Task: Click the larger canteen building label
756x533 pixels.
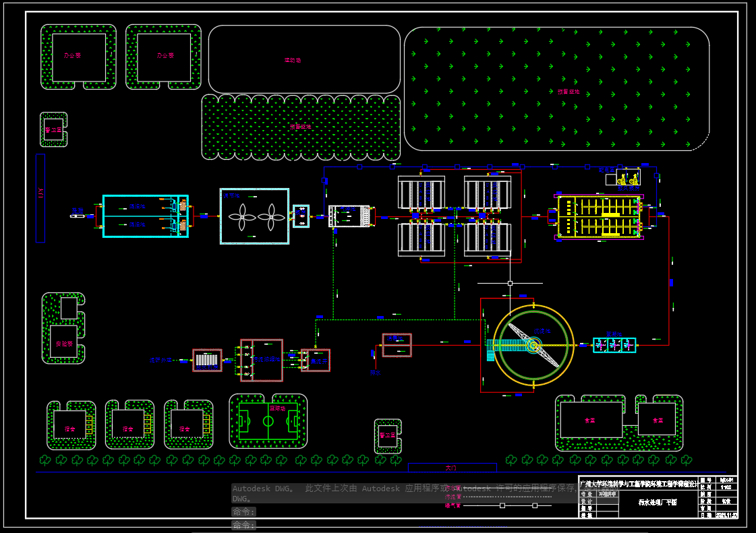Action: coord(589,420)
